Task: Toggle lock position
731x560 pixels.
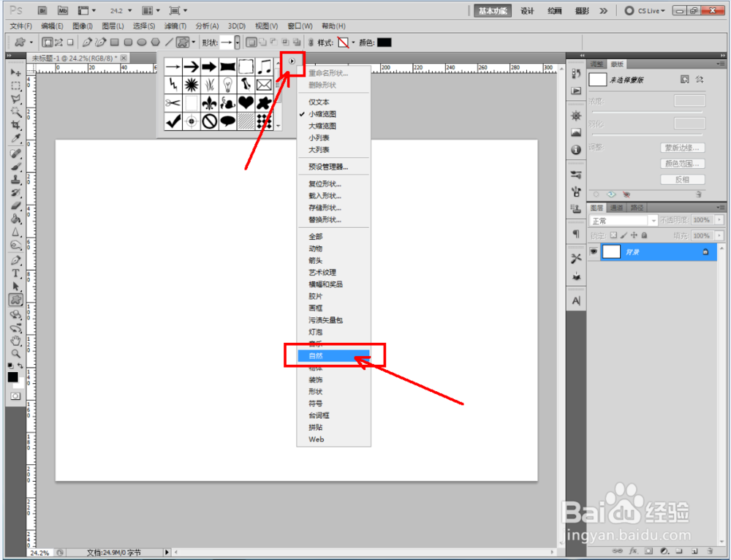Action: (634, 235)
